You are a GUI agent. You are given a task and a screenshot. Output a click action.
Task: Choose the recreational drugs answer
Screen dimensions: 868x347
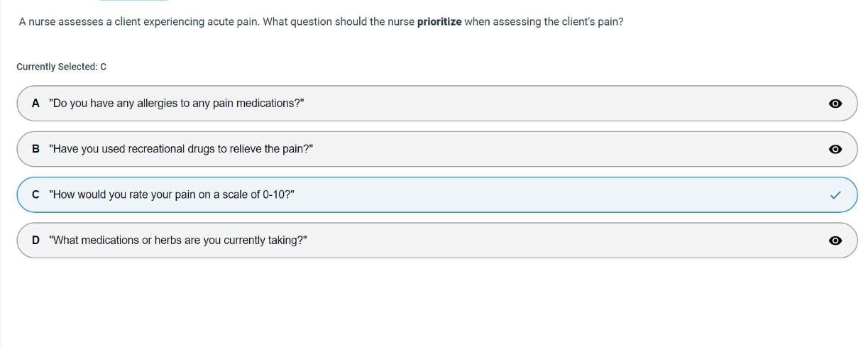pyautogui.click(x=181, y=149)
